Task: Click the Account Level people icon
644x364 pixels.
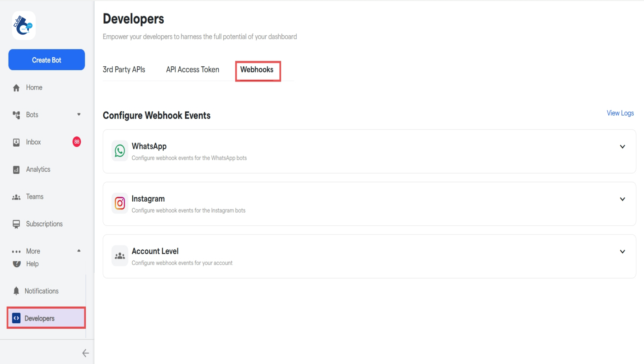Action: [x=120, y=256]
